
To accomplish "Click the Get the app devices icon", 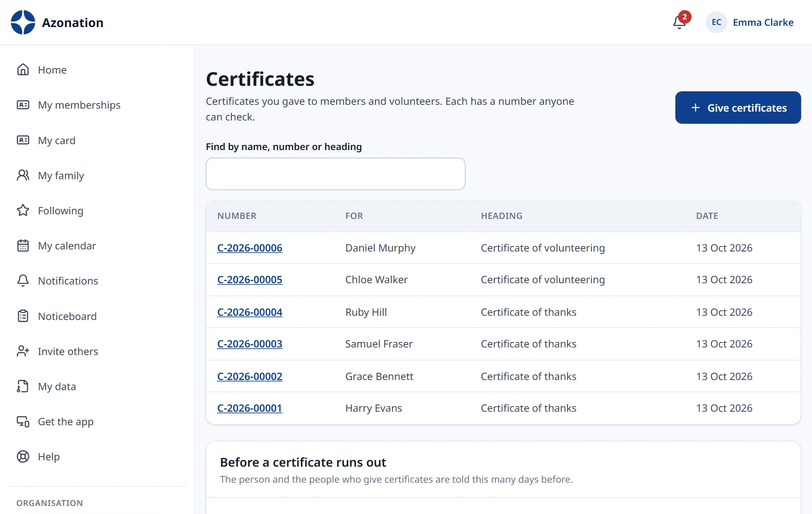I will point(23,421).
